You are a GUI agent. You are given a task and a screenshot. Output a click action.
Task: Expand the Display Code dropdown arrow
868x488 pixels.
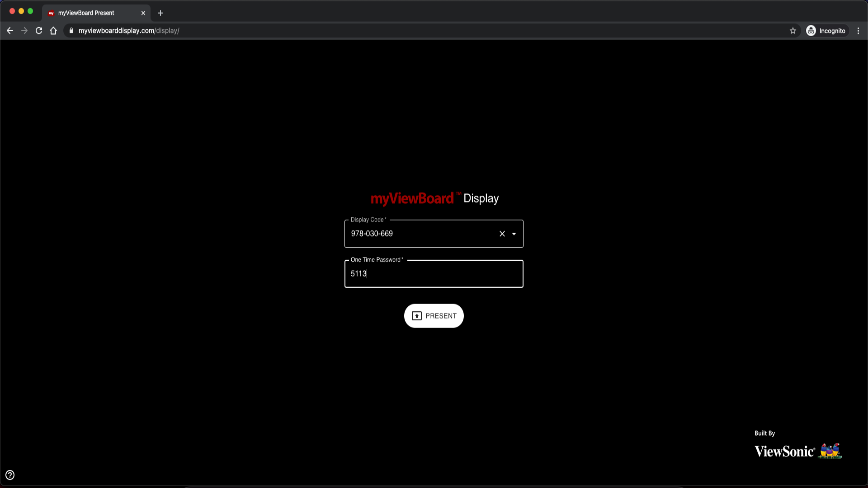point(514,234)
